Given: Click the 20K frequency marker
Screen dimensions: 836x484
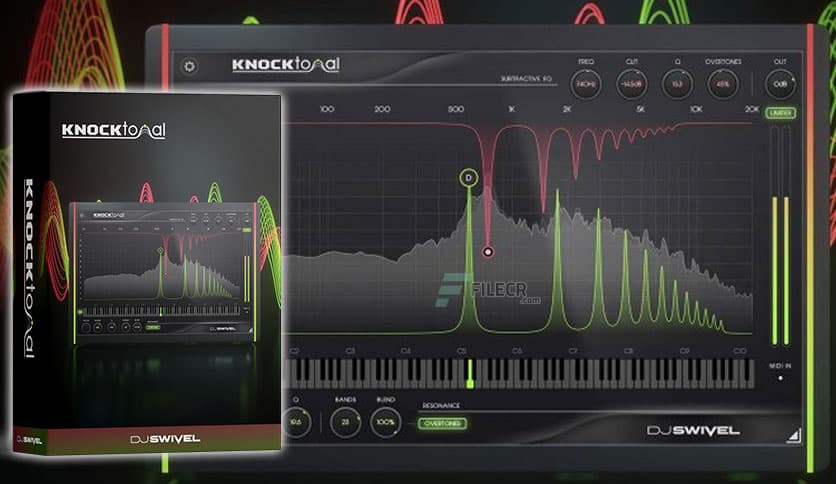Looking at the screenshot, I should pyautogui.click(x=752, y=109).
